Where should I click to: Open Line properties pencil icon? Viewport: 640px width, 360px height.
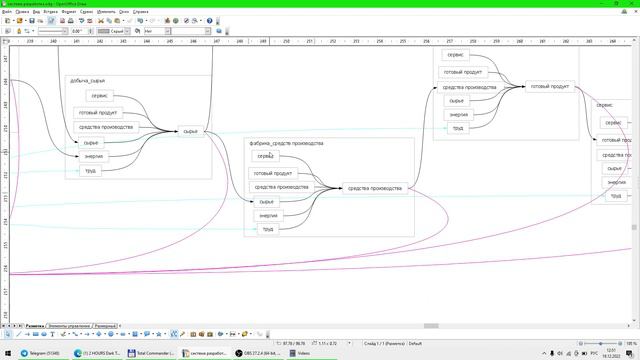coord(19,31)
